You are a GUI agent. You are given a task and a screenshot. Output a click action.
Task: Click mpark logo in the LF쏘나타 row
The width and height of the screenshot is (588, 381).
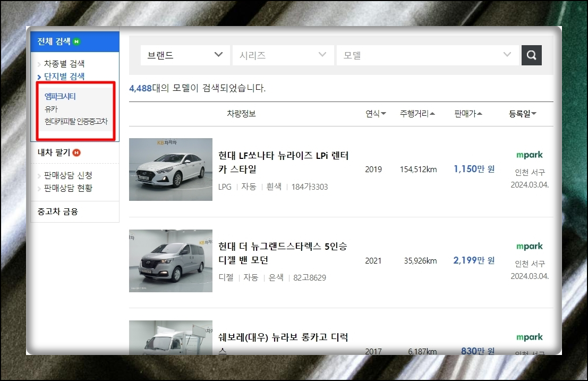(x=530, y=155)
